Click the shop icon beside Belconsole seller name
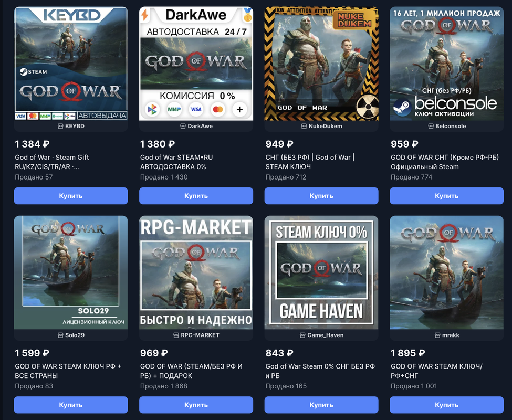This screenshot has width=512, height=420. 431,127
